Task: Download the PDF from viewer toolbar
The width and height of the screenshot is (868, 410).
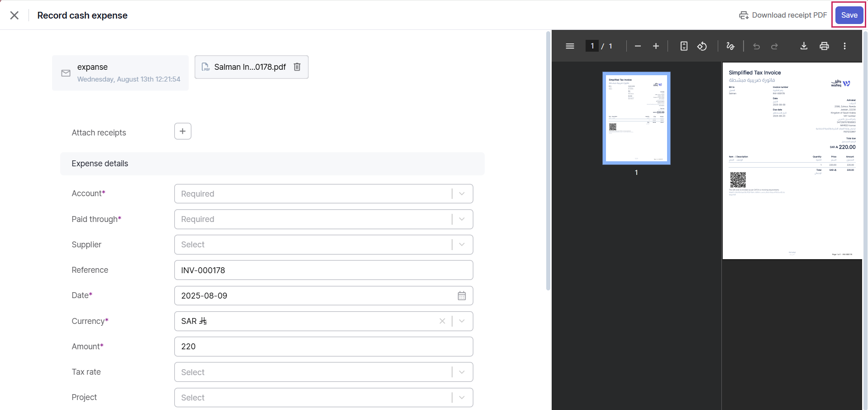Action: point(804,46)
